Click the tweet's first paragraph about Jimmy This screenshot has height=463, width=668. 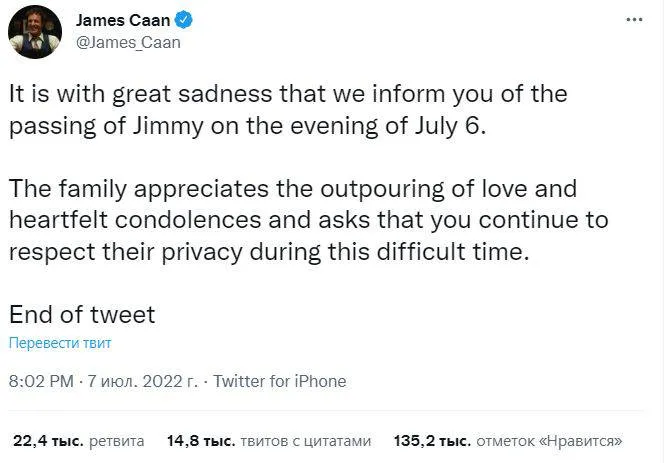tap(288, 110)
